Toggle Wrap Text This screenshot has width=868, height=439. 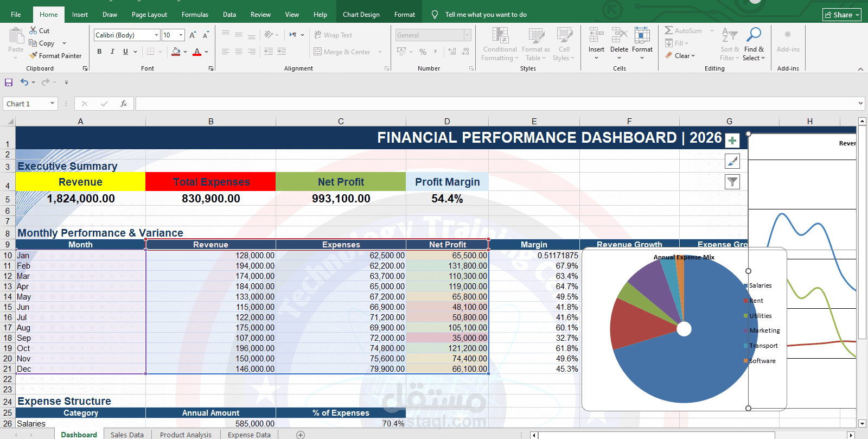333,35
